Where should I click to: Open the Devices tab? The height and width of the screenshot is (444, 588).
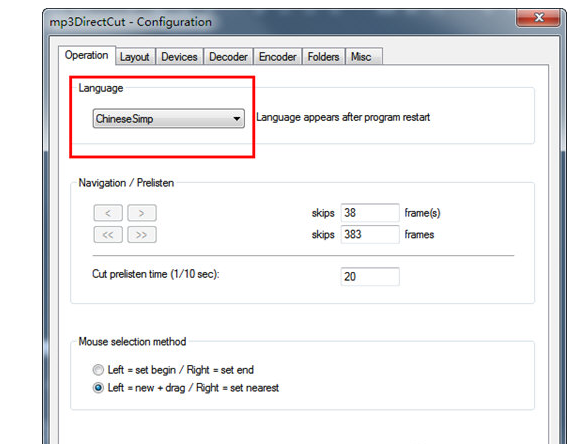(x=179, y=57)
